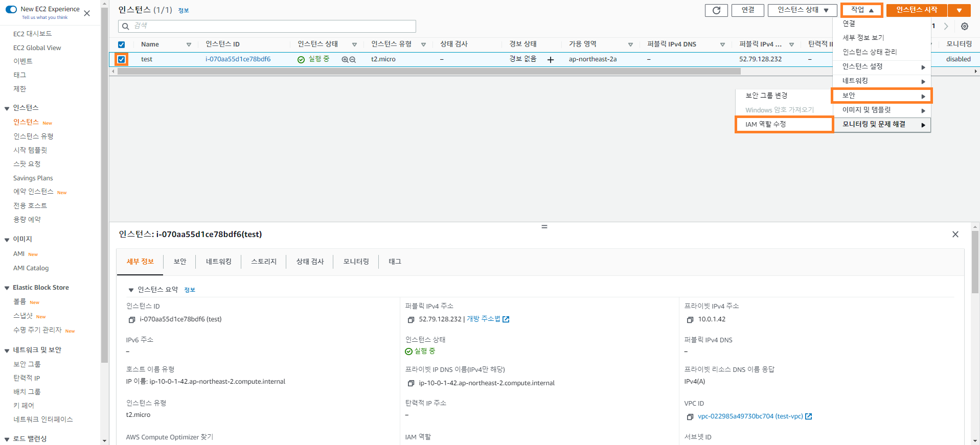Open 인스턴스 설정 submenu
980x445 pixels.
pyautogui.click(x=881, y=66)
